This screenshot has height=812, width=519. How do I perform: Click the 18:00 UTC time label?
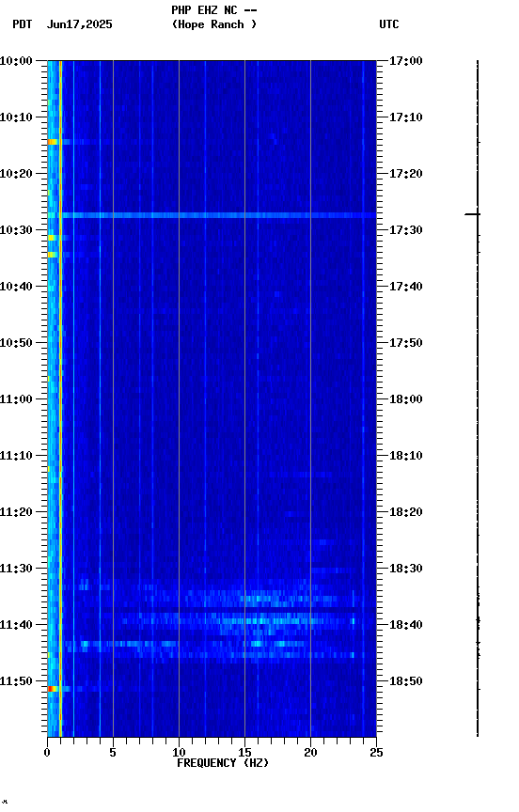[x=406, y=399]
